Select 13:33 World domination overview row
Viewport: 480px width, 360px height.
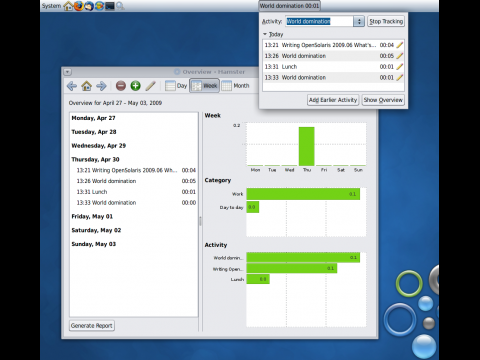pos(134,203)
